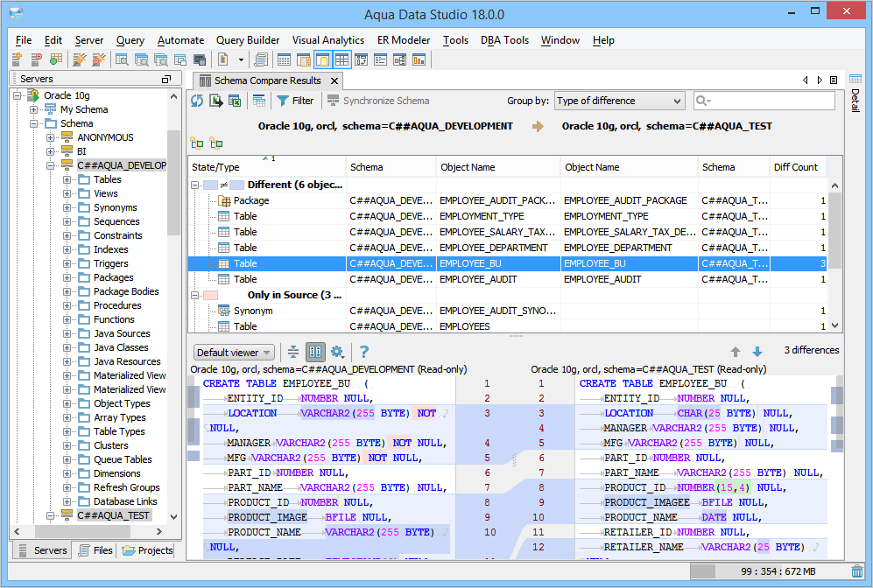Go to next difference blue arrow
This screenshot has height=588, width=873.
(757, 352)
